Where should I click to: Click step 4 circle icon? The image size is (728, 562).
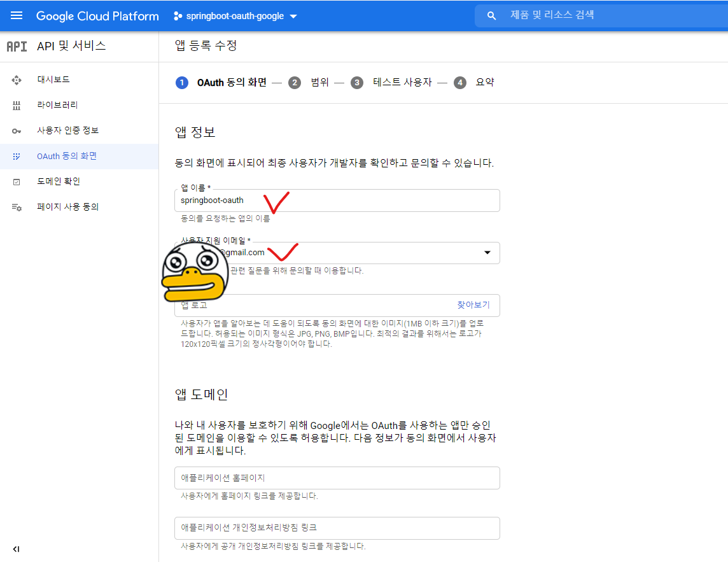[459, 83]
